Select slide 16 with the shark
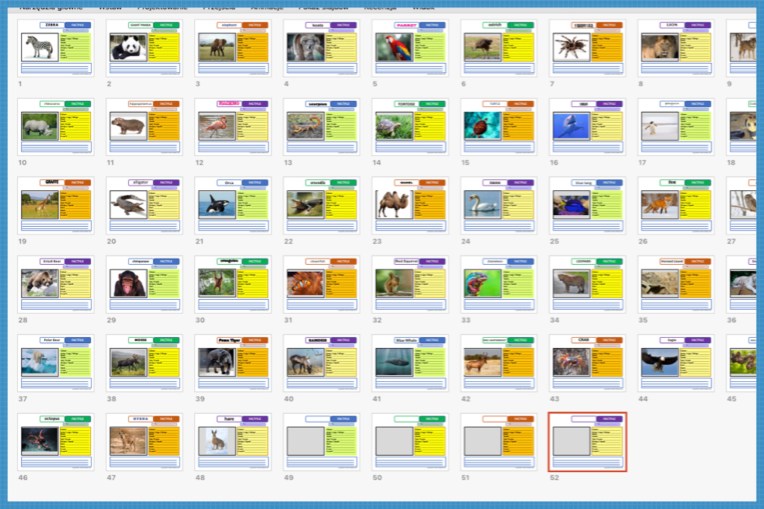The height and width of the screenshot is (509, 764). [x=588, y=127]
